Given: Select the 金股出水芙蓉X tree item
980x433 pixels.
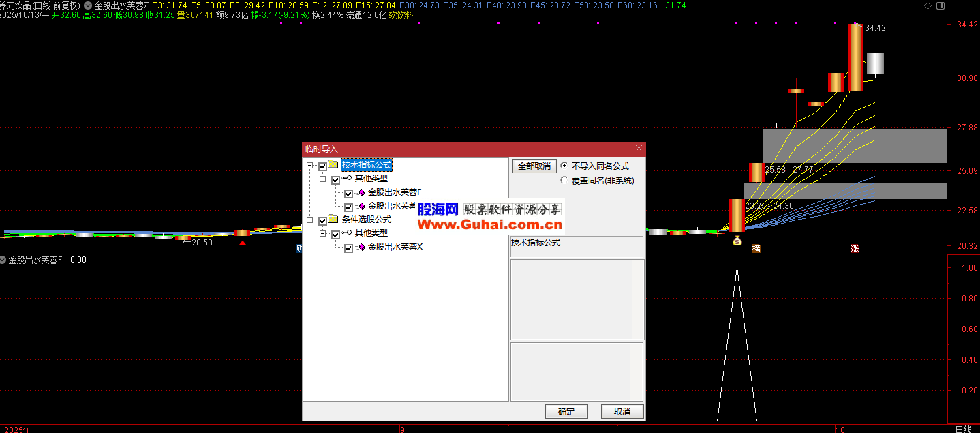Looking at the screenshot, I should point(395,248).
